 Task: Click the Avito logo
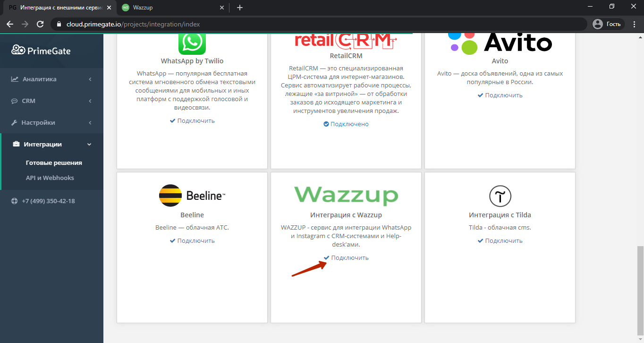tap(500, 43)
